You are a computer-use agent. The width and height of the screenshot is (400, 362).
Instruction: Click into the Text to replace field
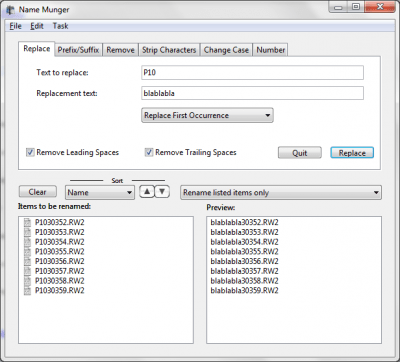point(252,73)
